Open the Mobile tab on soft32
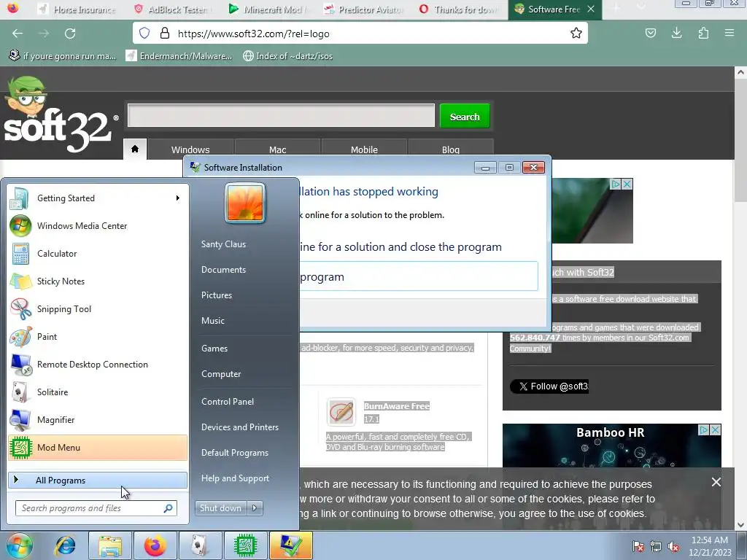 [x=364, y=149]
